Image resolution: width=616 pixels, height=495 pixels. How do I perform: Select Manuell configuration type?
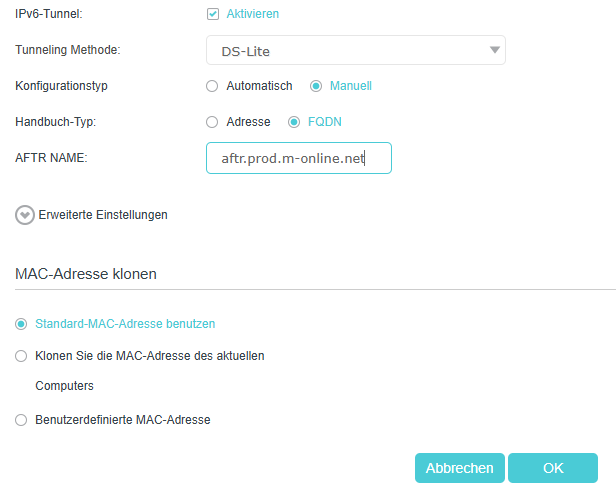[316, 86]
